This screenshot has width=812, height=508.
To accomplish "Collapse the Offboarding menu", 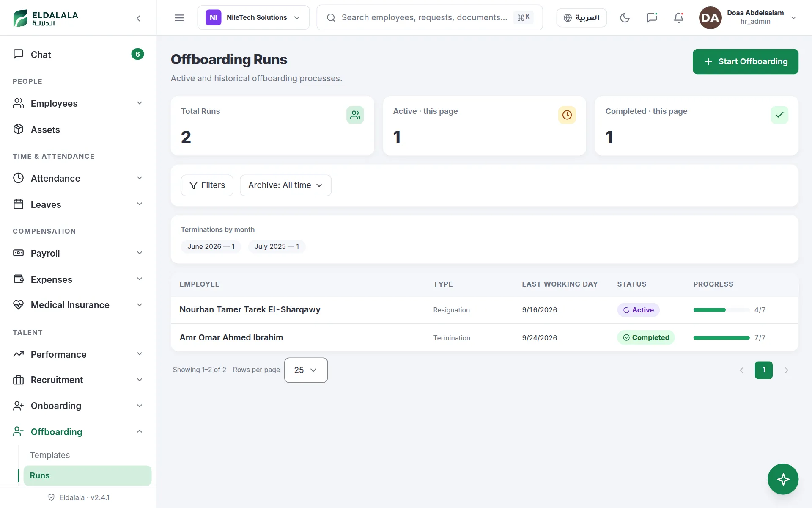I will pyautogui.click(x=78, y=432).
